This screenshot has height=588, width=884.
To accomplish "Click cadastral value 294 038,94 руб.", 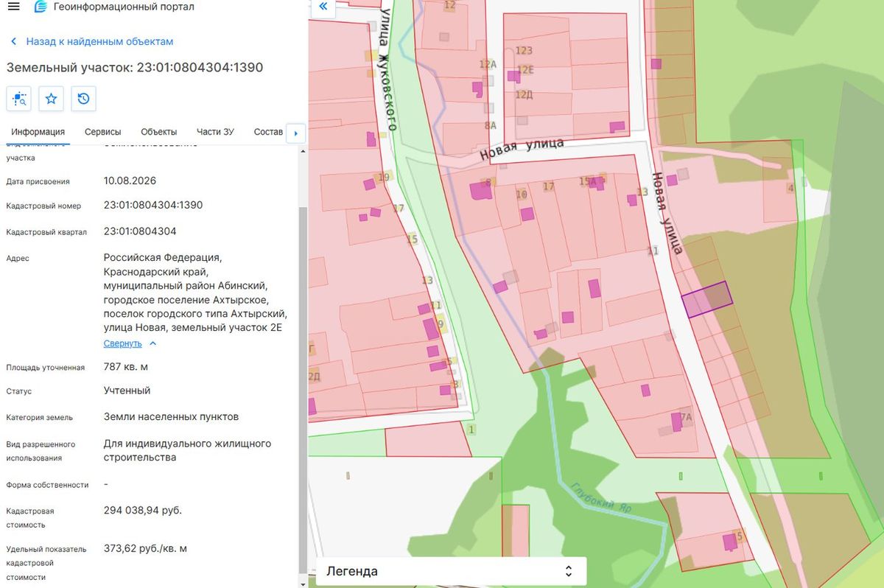I will [x=143, y=510].
